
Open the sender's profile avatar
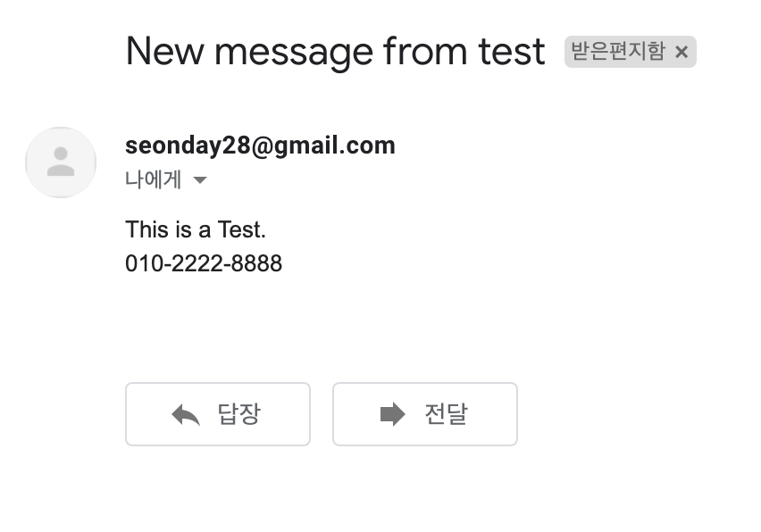point(61,162)
